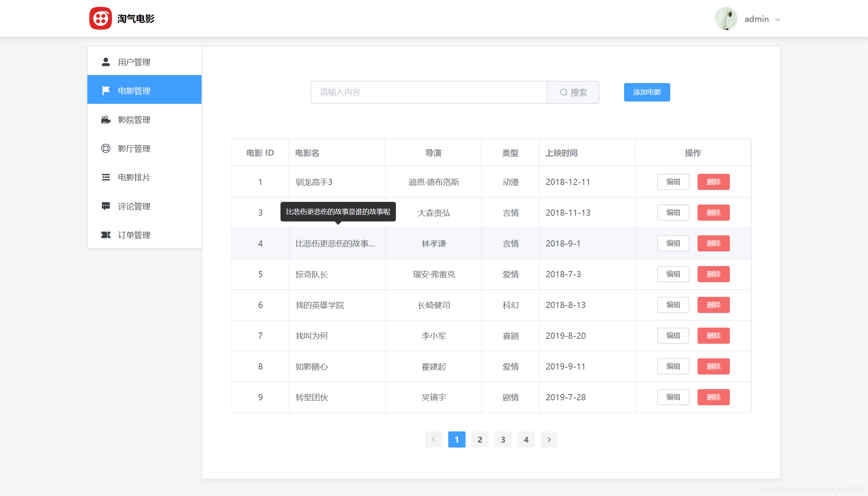Expand the admin dropdown arrow
868x496 pixels.
tap(778, 19)
